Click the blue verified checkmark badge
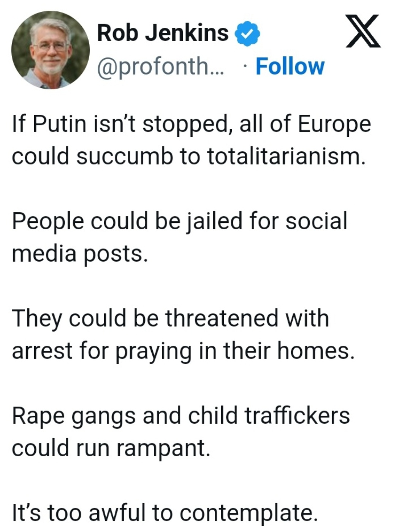This screenshot has width=399, height=532. click(247, 33)
